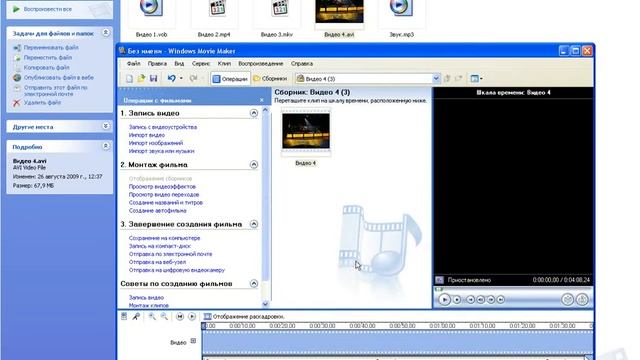The width and height of the screenshot is (640, 360).
Task: Open the Сервис menu
Action: (201, 64)
